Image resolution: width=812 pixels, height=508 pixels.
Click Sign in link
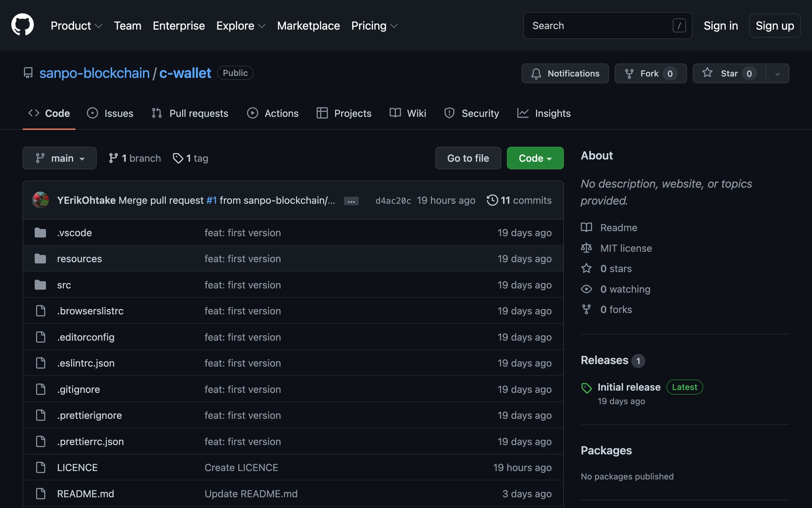pyautogui.click(x=720, y=25)
